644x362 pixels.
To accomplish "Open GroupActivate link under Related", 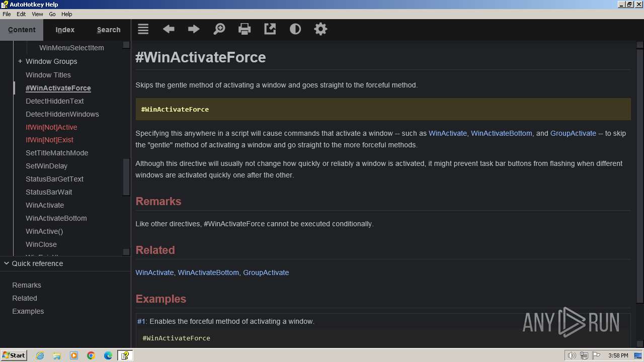I will click(x=266, y=273).
